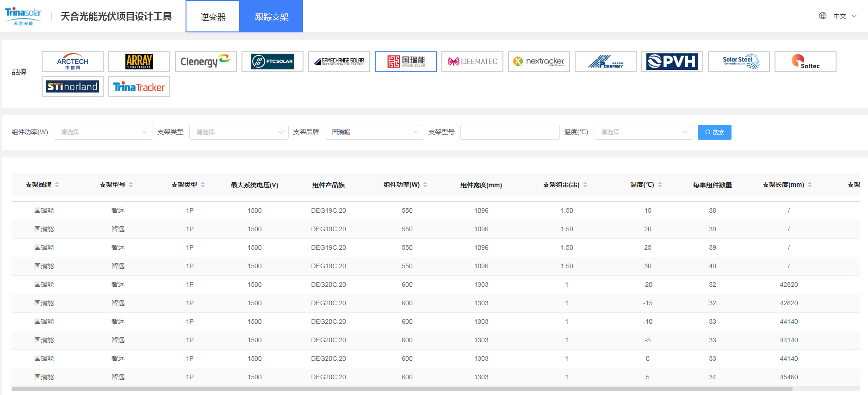The image size is (868, 395).
Task: Pick the STI Norland brand logo
Action: click(73, 86)
